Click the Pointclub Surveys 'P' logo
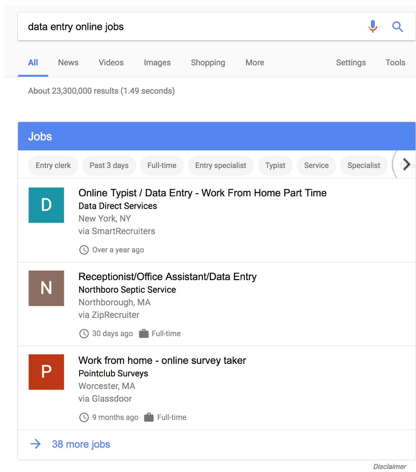 [x=46, y=372]
